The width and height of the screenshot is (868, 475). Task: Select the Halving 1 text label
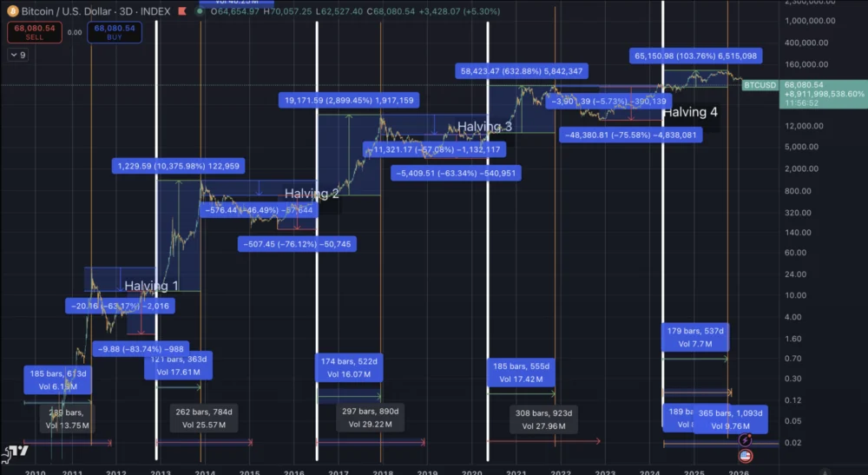151,286
